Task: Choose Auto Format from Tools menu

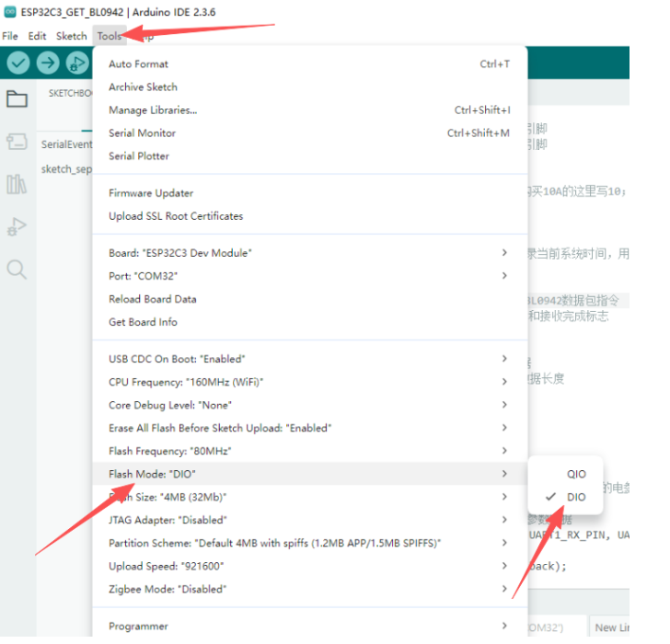Action: click(310, 64)
